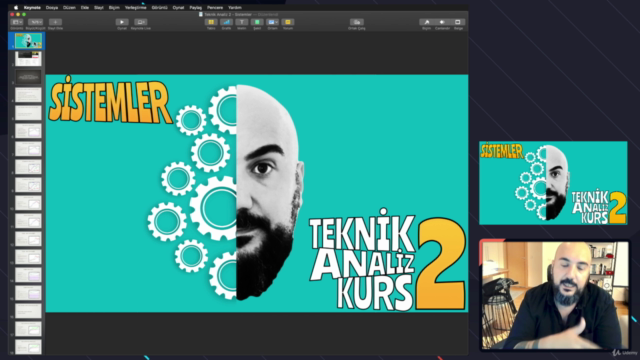This screenshot has height=360, width=640.
Task: Select slide 16 thumbnail in navigator
Action: coord(28,311)
